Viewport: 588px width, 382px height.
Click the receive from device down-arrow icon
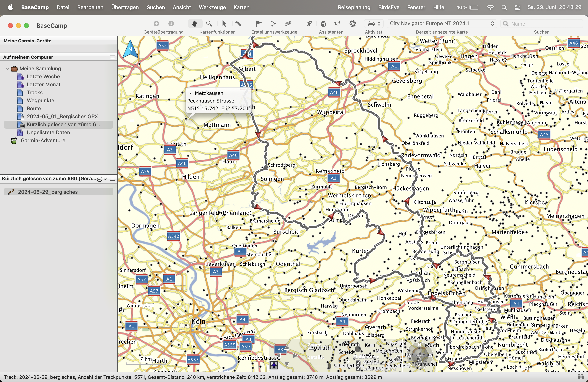171,23
